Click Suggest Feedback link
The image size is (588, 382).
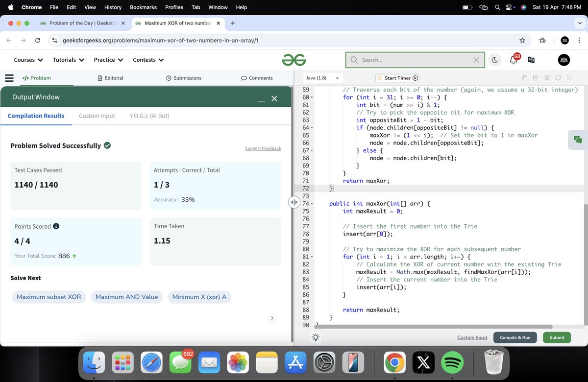coord(263,148)
